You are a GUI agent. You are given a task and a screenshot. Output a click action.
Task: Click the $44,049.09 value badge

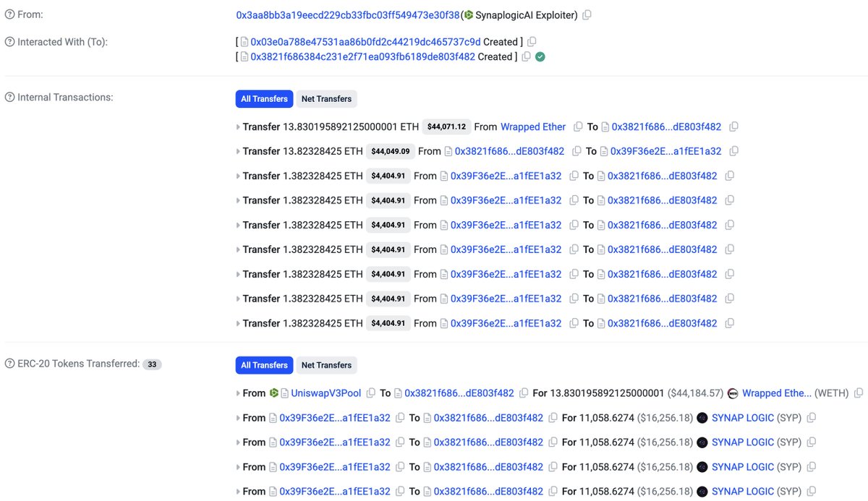click(x=390, y=151)
